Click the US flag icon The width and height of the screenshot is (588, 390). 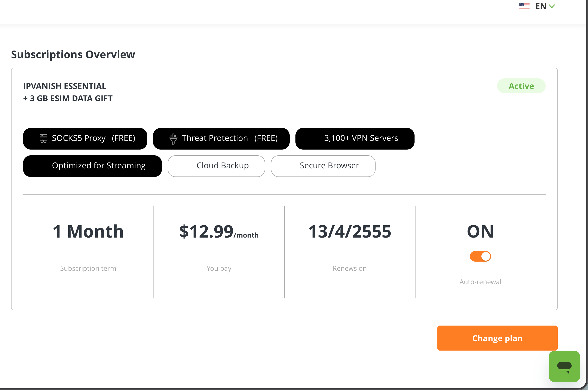524,6
